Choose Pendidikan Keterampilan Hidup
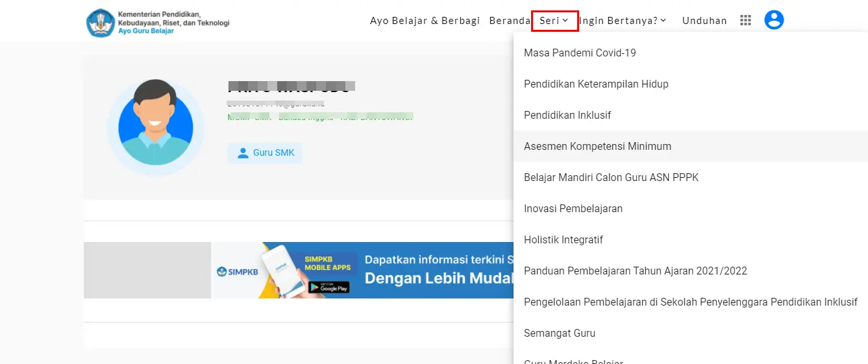The image size is (868, 364). tap(596, 84)
